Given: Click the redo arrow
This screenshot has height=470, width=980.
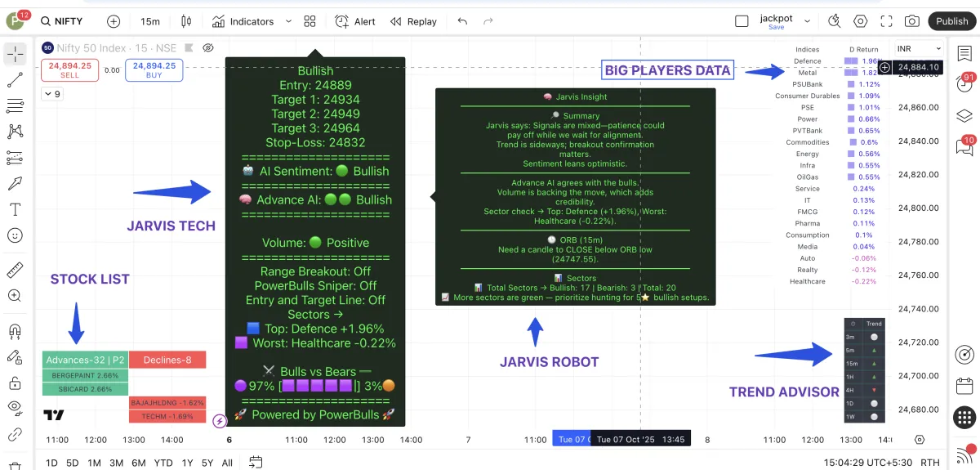Looking at the screenshot, I should pyautogui.click(x=488, y=21).
